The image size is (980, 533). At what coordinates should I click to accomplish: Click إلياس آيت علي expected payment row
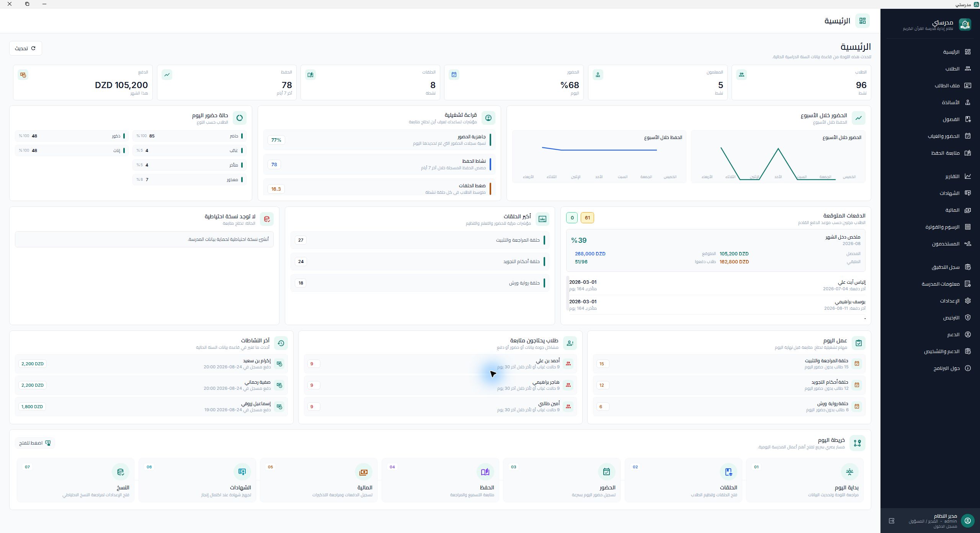[x=717, y=285]
